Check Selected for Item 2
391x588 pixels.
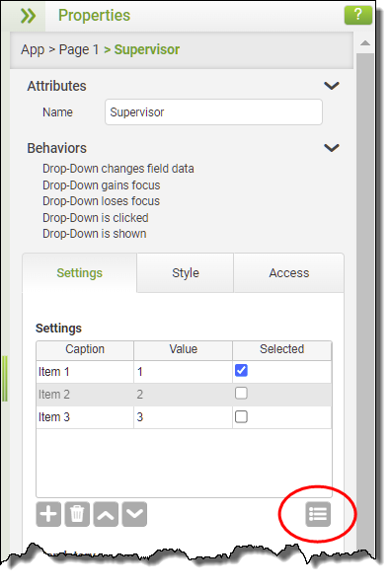[x=241, y=394]
